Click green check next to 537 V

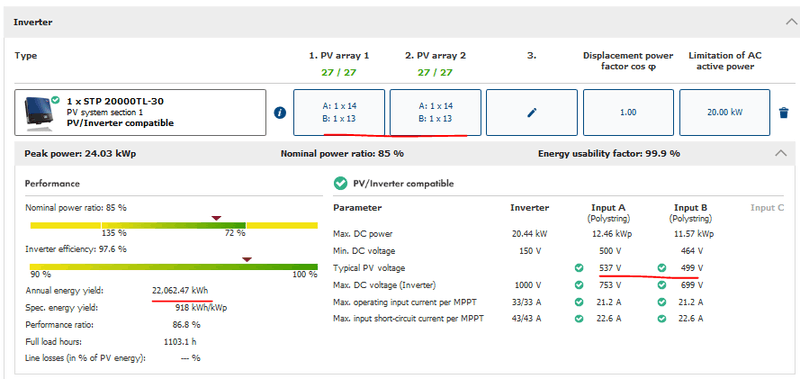coord(579,268)
